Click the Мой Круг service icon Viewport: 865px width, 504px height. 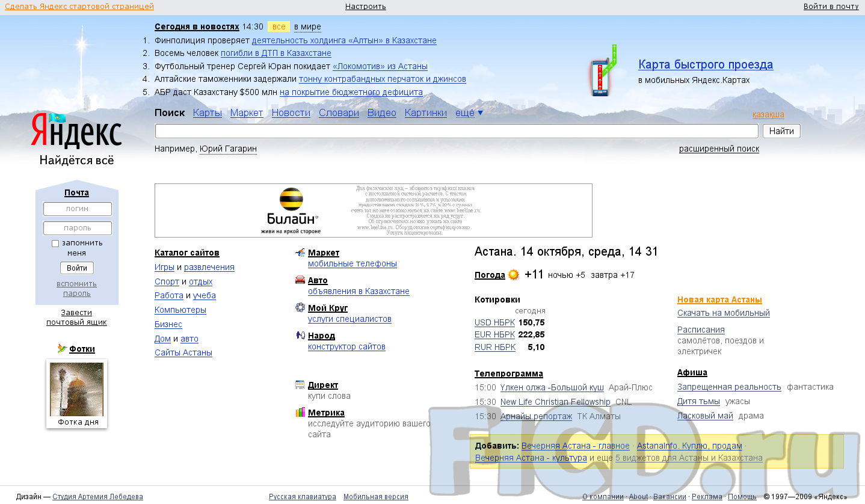[x=300, y=307]
